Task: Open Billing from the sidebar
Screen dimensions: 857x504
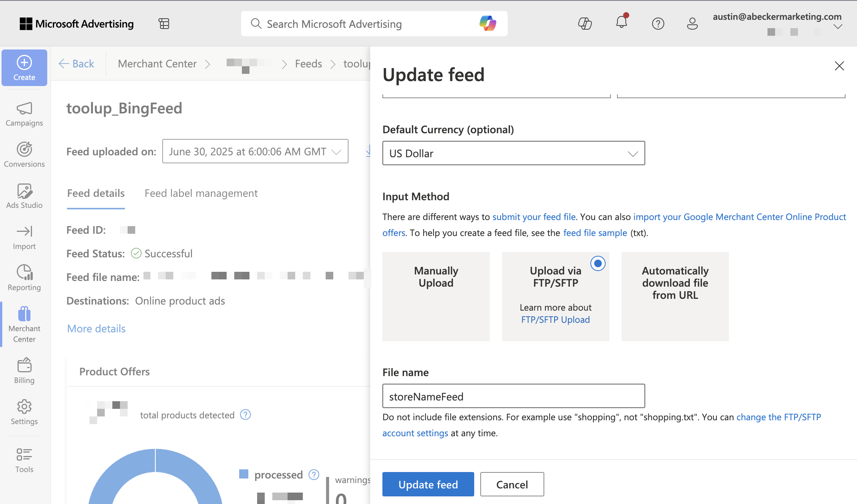Action: click(24, 371)
